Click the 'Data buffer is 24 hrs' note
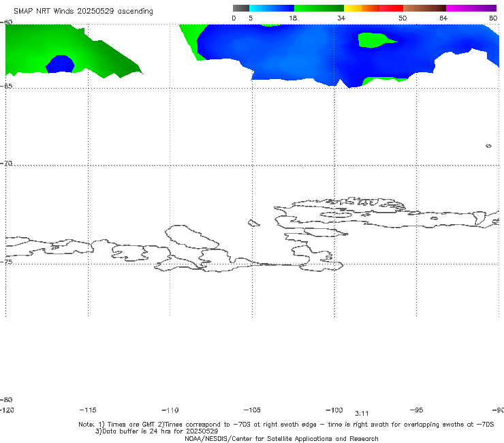The width and height of the screenshot is (504, 443). point(157,431)
